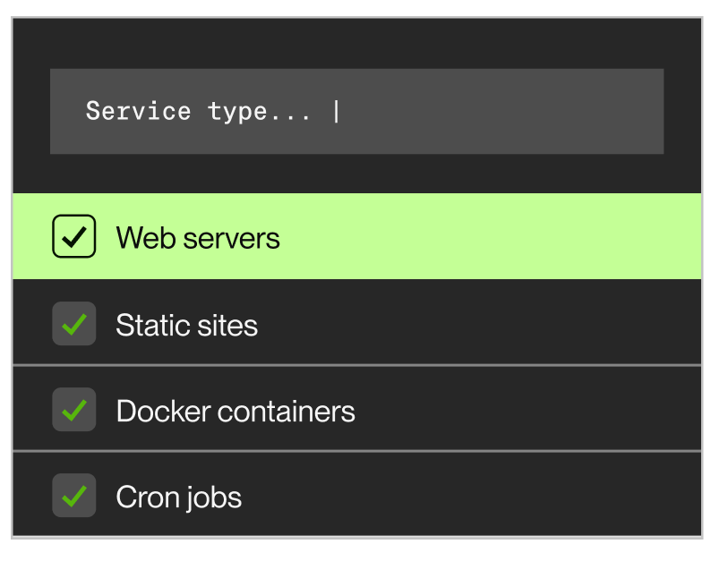The width and height of the screenshot is (728, 561).
Task: Click the Docker containers label text
Action: click(x=236, y=412)
